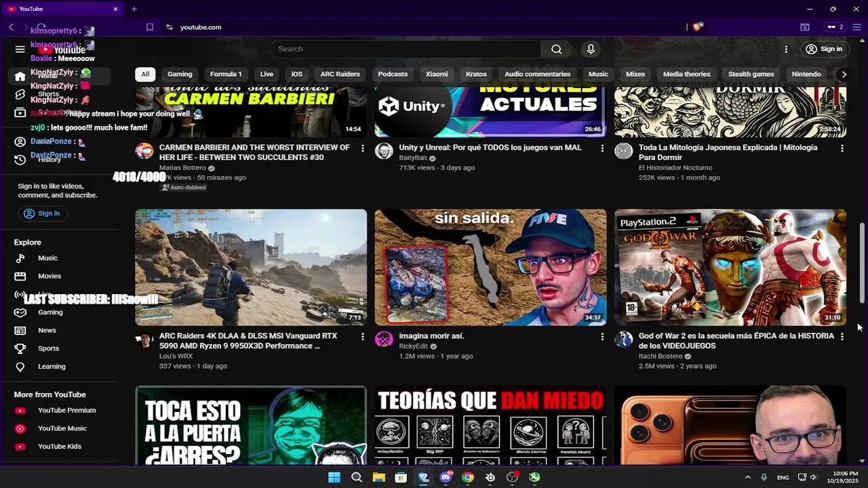Show more filter chips with right arrow

(x=844, y=74)
